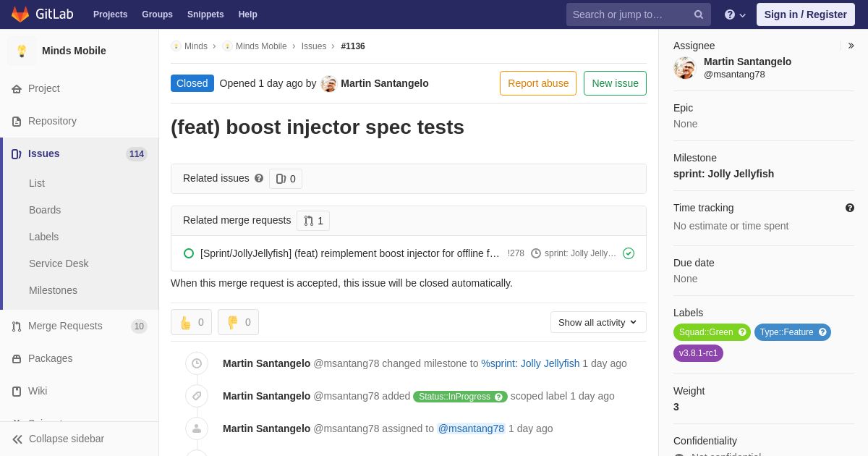This screenshot has height=456, width=868.
Task: Open the Show all activity dropdown
Action: click(x=598, y=322)
